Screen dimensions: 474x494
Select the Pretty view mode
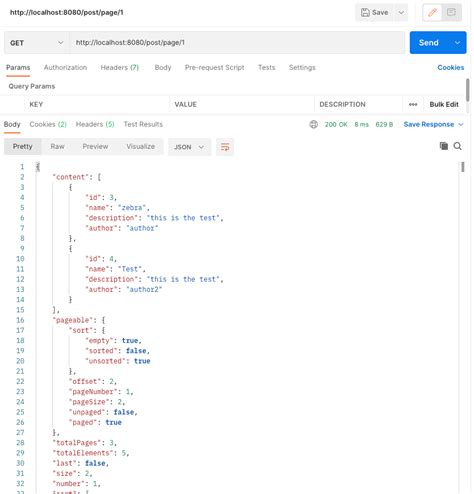(x=23, y=147)
